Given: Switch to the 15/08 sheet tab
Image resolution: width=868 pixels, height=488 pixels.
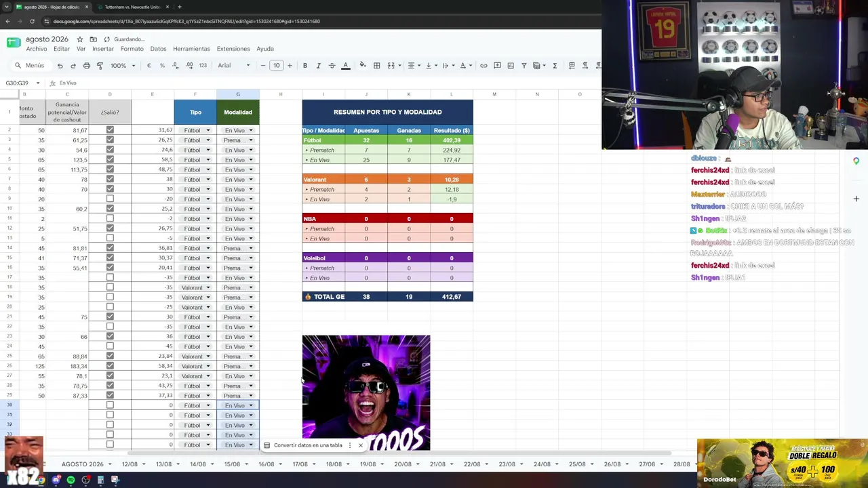Looking at the screenshot, I should [x=232, y=464].
